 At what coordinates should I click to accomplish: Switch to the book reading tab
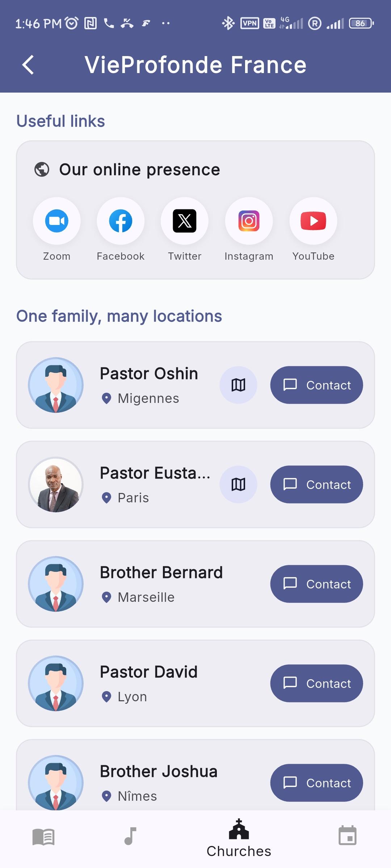point(43,837)
